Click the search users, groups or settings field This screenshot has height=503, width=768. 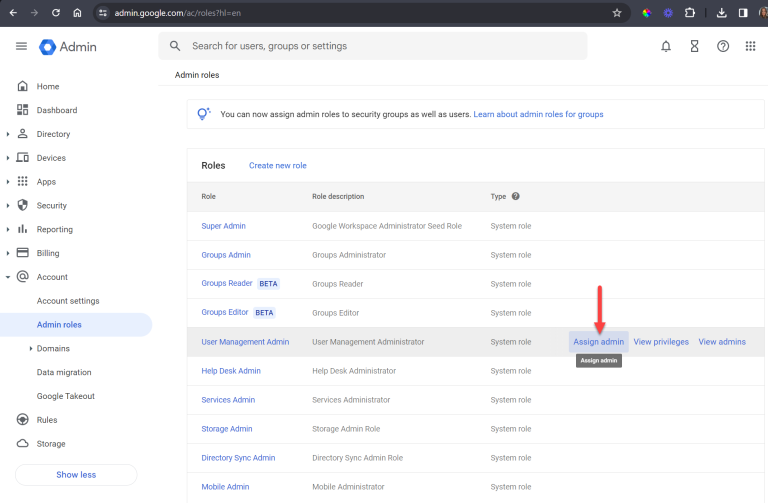380,46
